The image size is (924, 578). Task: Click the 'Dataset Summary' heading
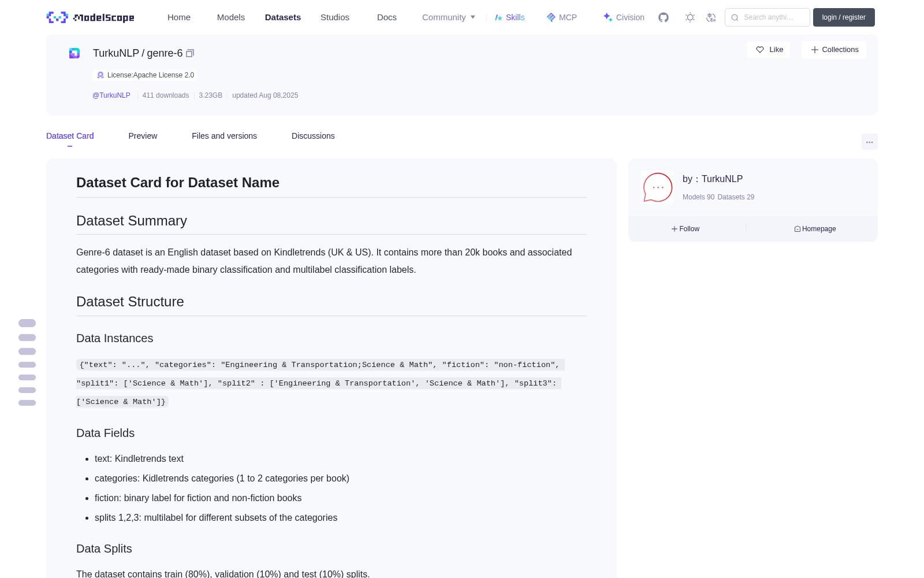point(132,221)
